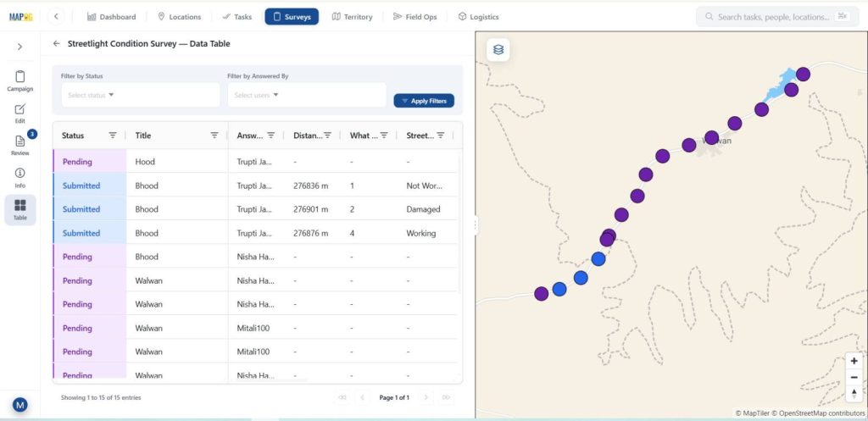Open Status column filter icon
Viewport: 868px width, 421px height.
[113, 135]
